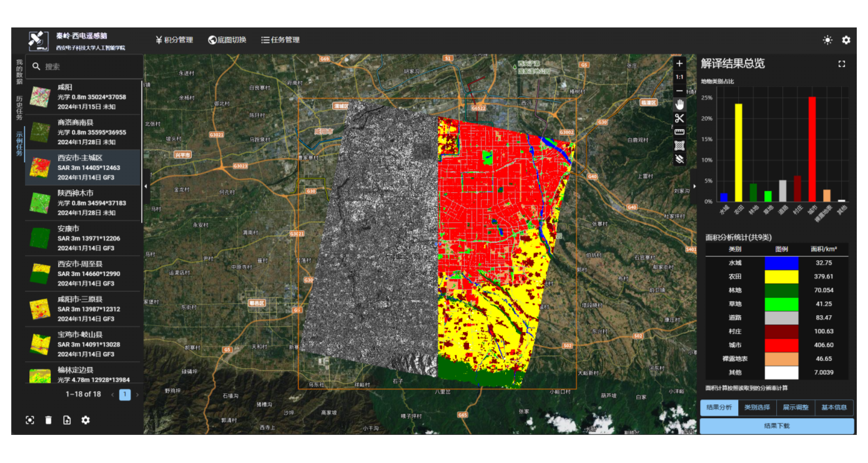Reset map zoom with 1:1 button
Screen dimensions: 868x463
[x=679, y=77]
